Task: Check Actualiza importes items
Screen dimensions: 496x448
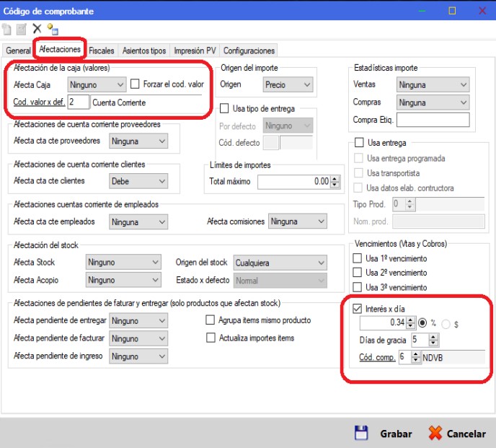Action: click(211, 338)
